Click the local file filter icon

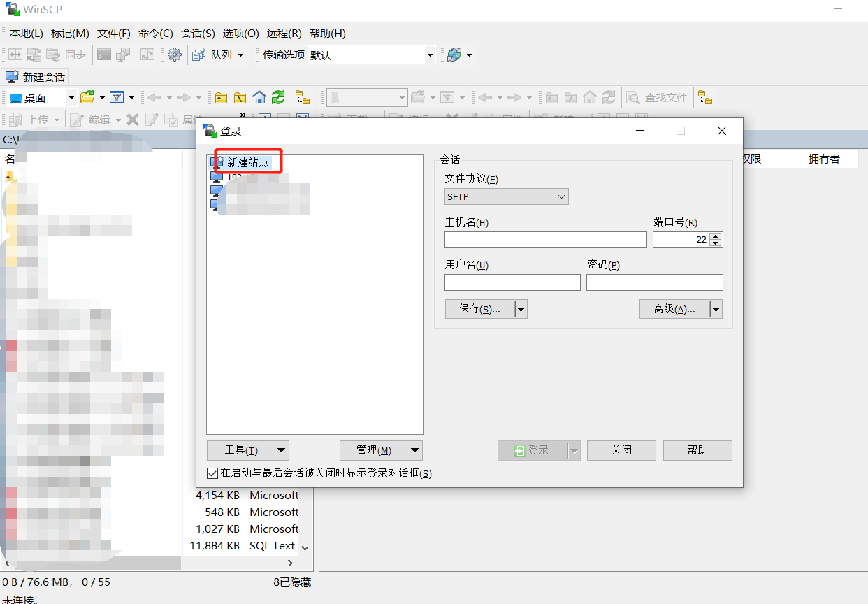(x=117, y=97)
